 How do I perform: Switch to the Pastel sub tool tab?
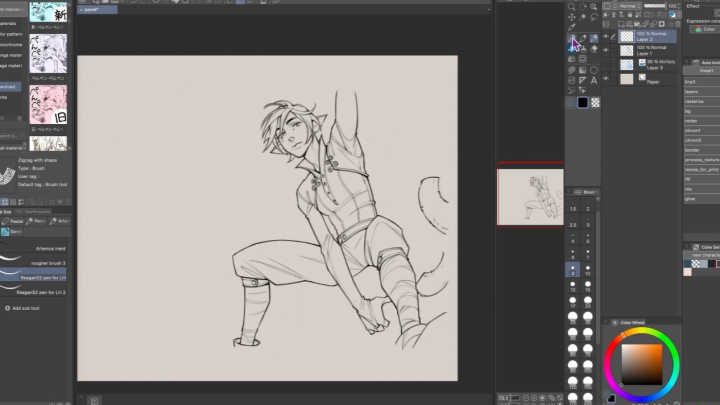tap(12, 221)
